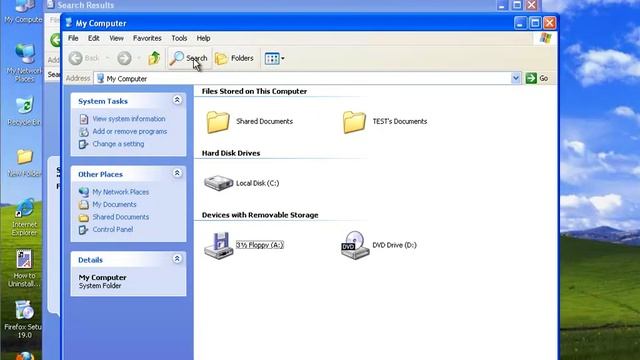Viewport: 640px width, 360px height.
Task: Open the Favorites menu
Action: 147,38
